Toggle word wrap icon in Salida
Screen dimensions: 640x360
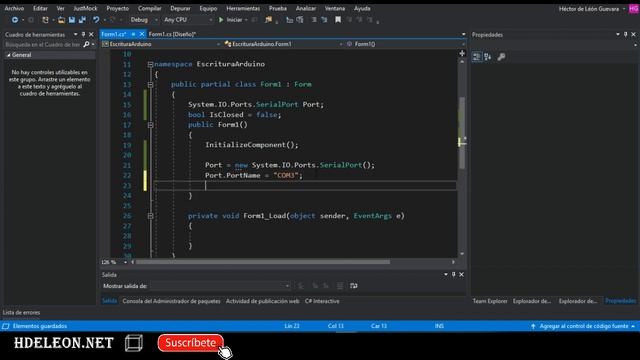pos(353,286)
